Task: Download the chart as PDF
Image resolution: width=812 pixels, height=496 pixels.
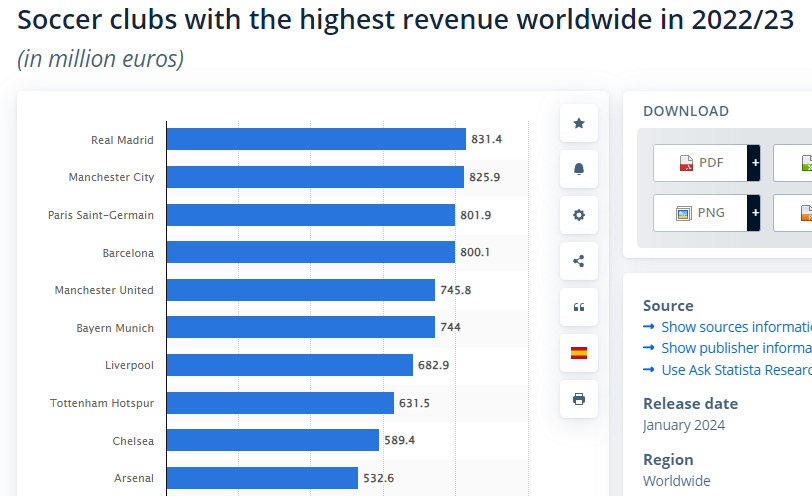Action: point(700,163)
